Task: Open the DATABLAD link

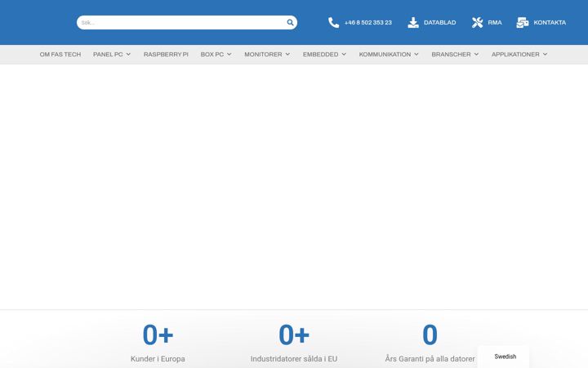Action: 439,23
